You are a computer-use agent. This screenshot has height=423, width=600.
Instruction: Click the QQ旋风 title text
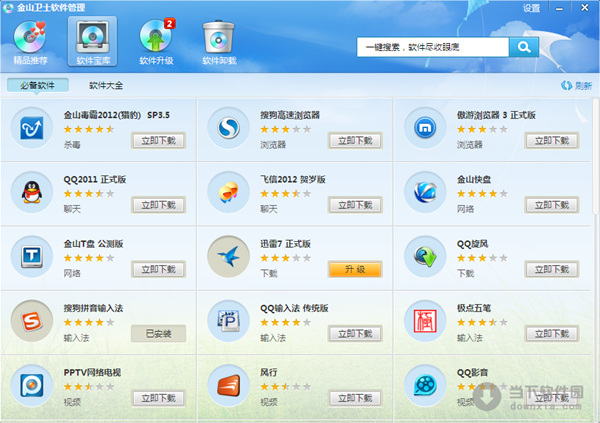pyautogui.click(x=473, y=243)
